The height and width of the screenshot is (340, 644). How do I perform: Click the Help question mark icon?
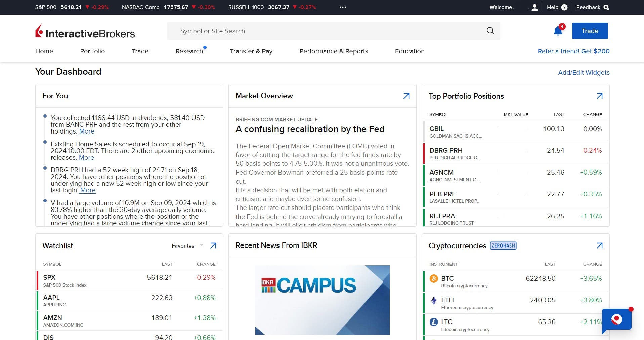[564, 7]
